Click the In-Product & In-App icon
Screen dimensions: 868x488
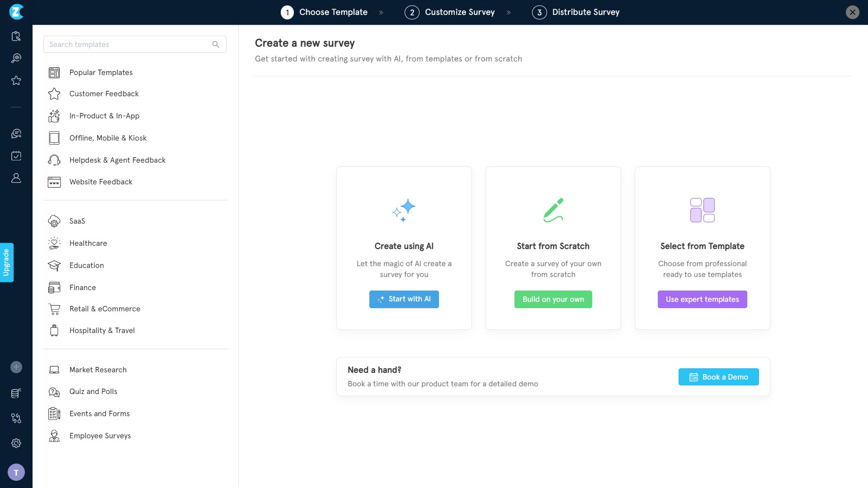54,116
